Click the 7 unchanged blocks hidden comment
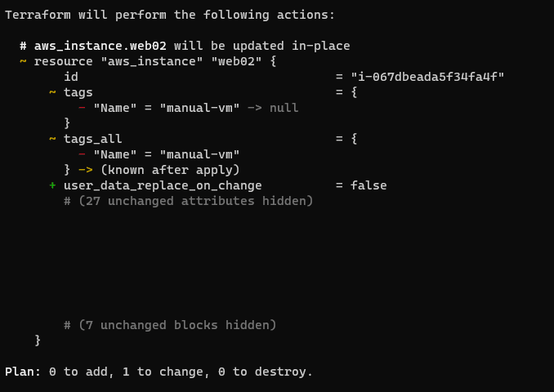 coord(170,325)
